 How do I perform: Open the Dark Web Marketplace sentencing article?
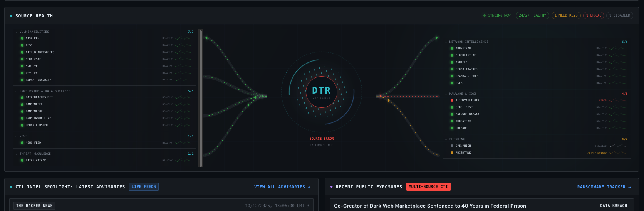[430, 206]
